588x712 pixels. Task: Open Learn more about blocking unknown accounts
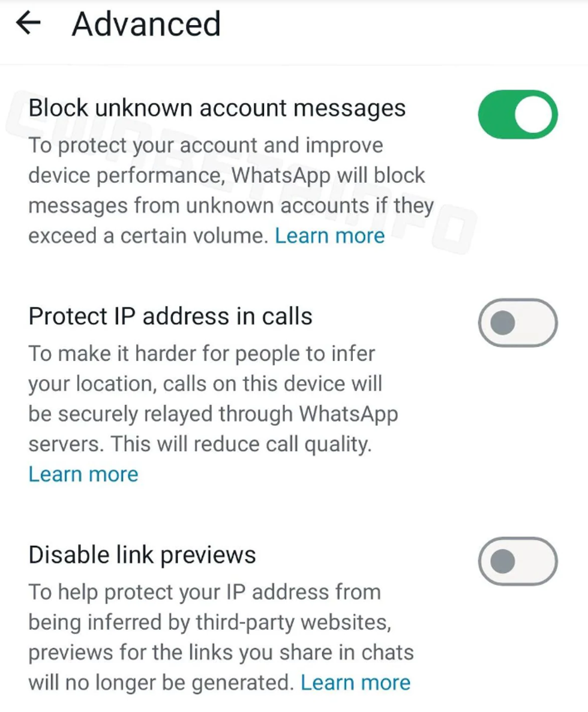(x=329, y=236)
